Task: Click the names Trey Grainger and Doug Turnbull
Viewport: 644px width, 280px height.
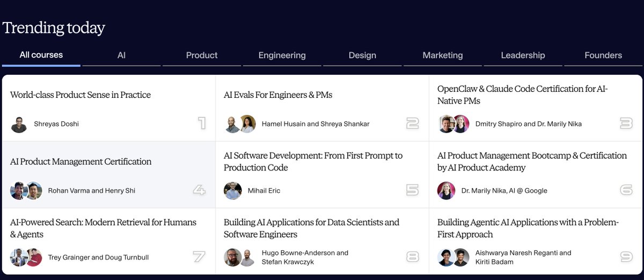Action: coord(98,257)
